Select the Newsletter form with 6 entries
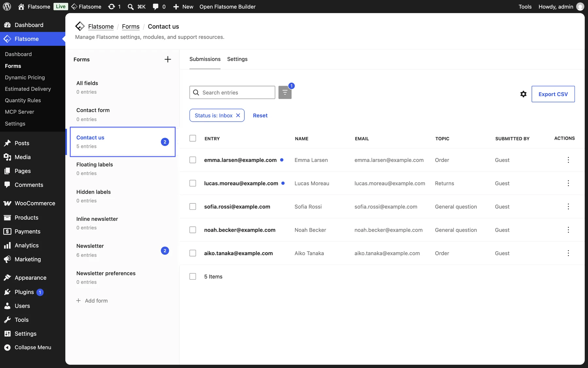Image resolution: width=588 pixels, height=368 pixels. tap(123, 250)
